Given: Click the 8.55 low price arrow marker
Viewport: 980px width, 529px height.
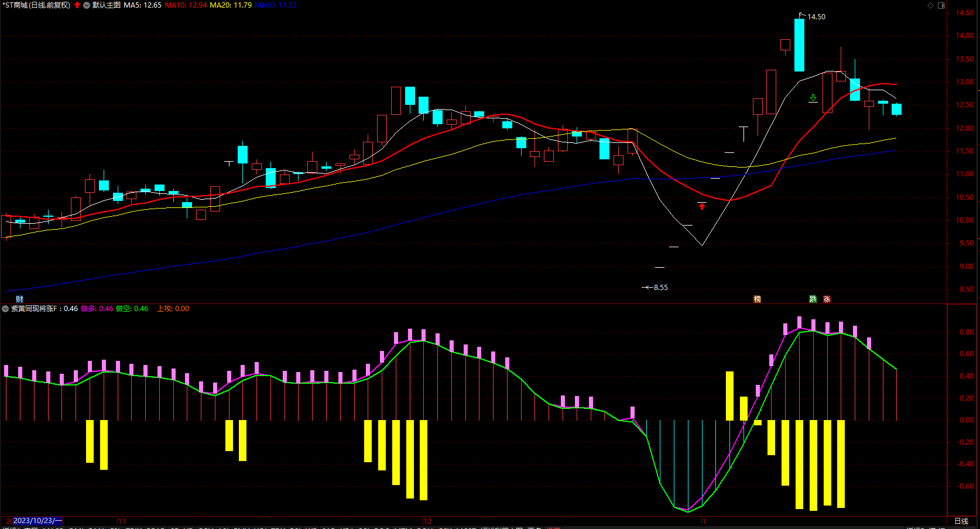Looking at the screenshot, I should click(x=655, y=288).
